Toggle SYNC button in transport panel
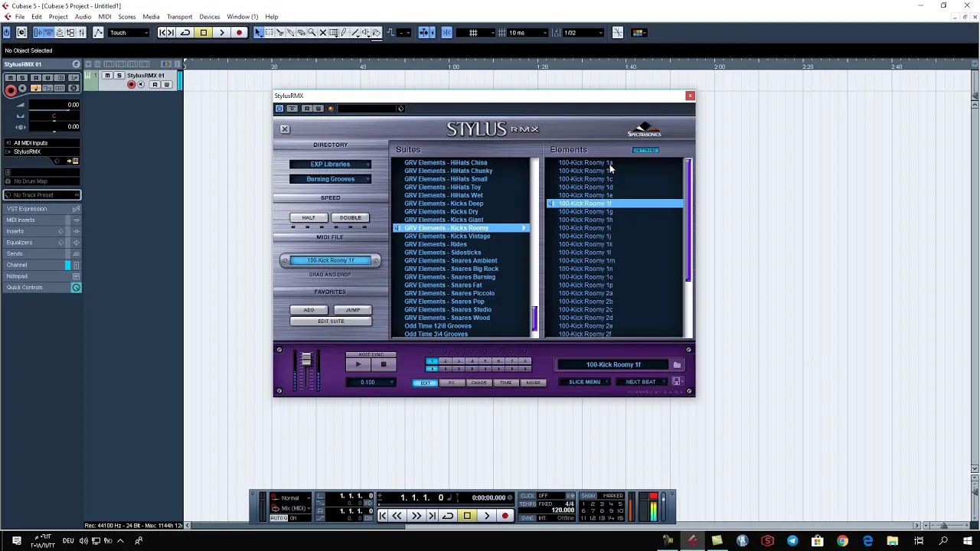The image size is (980, 551). coord(528,519)
